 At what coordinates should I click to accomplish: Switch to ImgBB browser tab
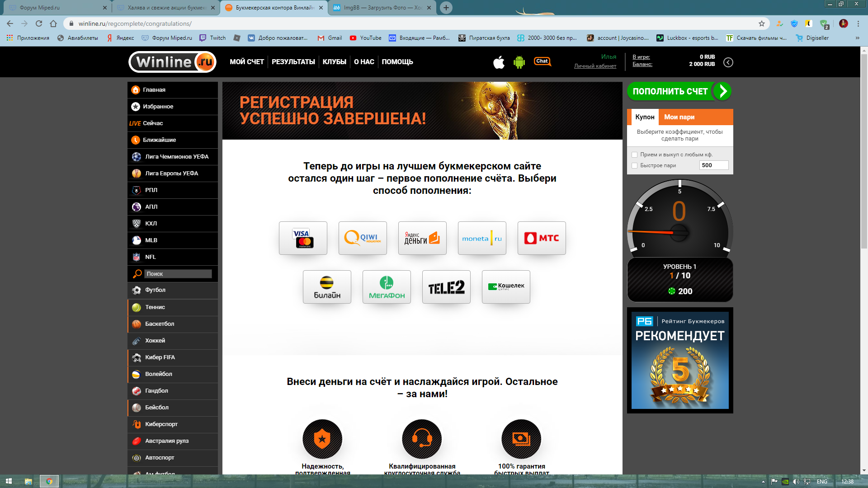[x=382, y=8]
